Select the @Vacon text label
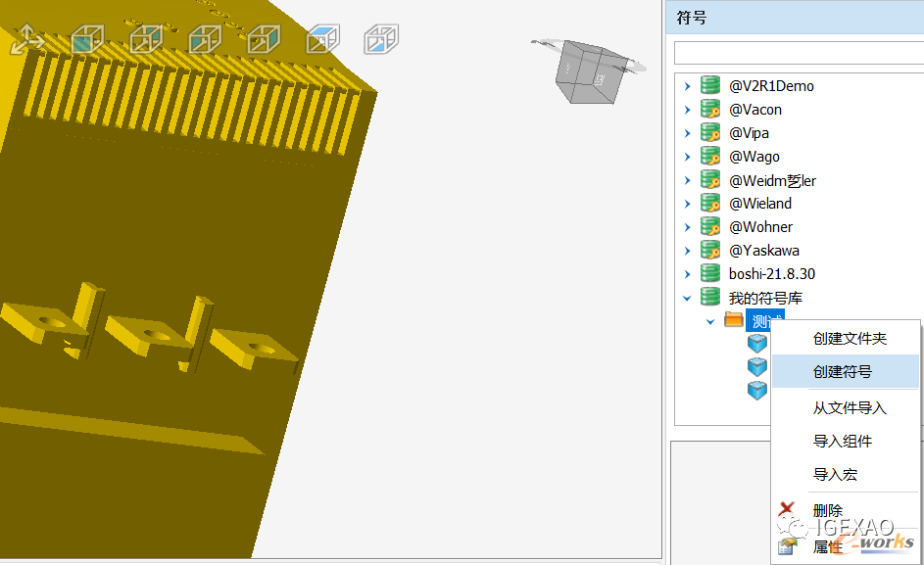Viewport: 924px width, 565px height. [x=755, y=110]
